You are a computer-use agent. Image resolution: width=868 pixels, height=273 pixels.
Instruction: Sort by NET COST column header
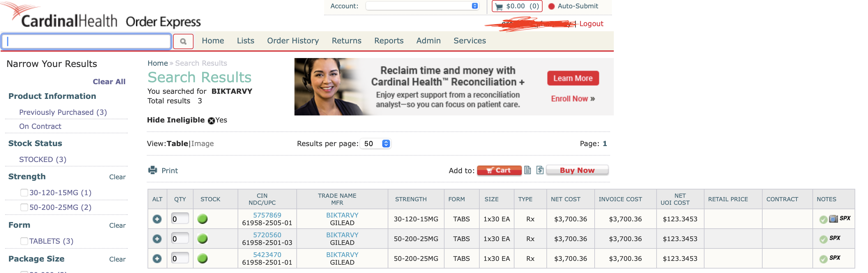click(x=565, y=199)
